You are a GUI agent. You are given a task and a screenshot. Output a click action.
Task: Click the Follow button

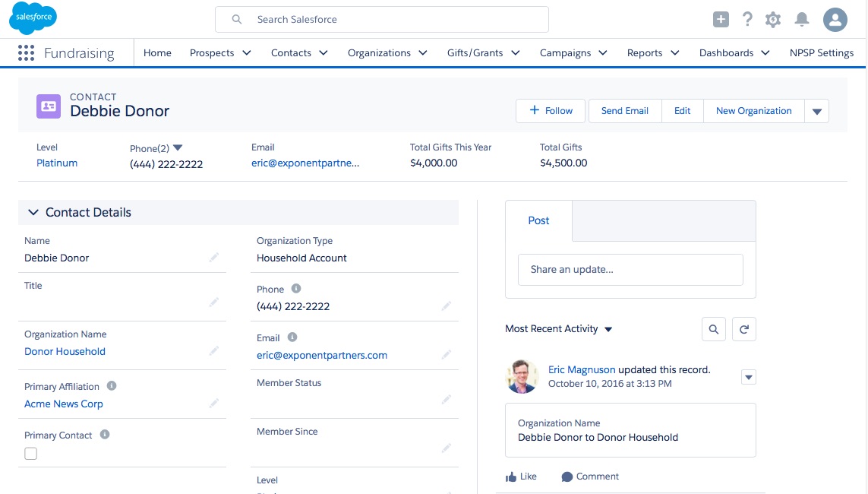[551, 111]
